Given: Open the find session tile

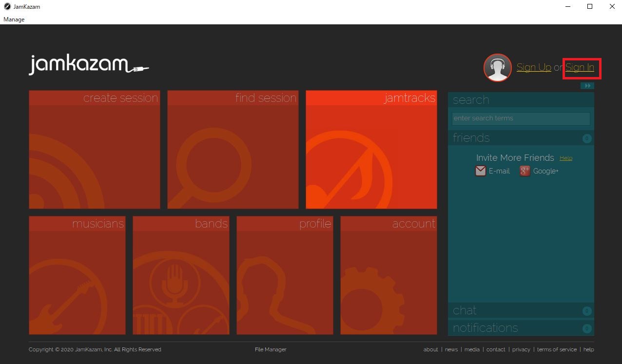Looking at the screenshot, I should pyautogui.click(x=233, y=150).
